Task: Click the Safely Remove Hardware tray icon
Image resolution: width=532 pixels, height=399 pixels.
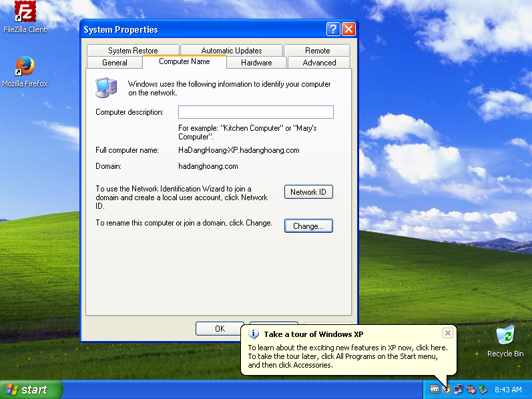Action: coord(483,389)
